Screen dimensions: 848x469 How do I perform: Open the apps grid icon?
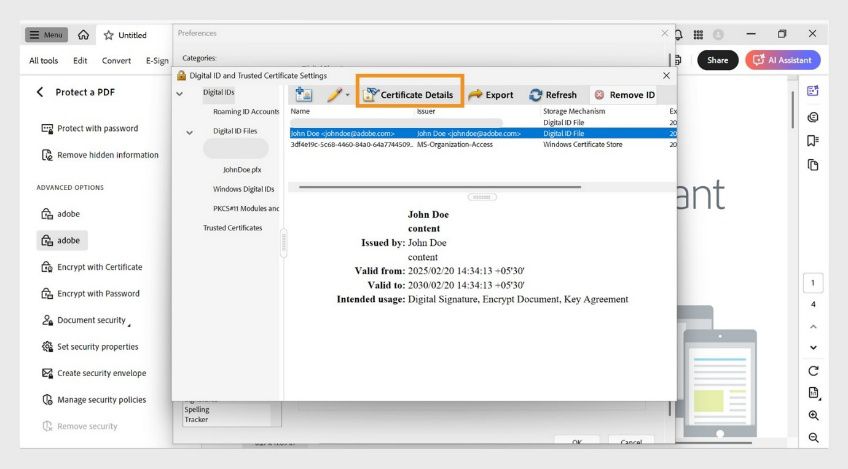click(698, 35)
